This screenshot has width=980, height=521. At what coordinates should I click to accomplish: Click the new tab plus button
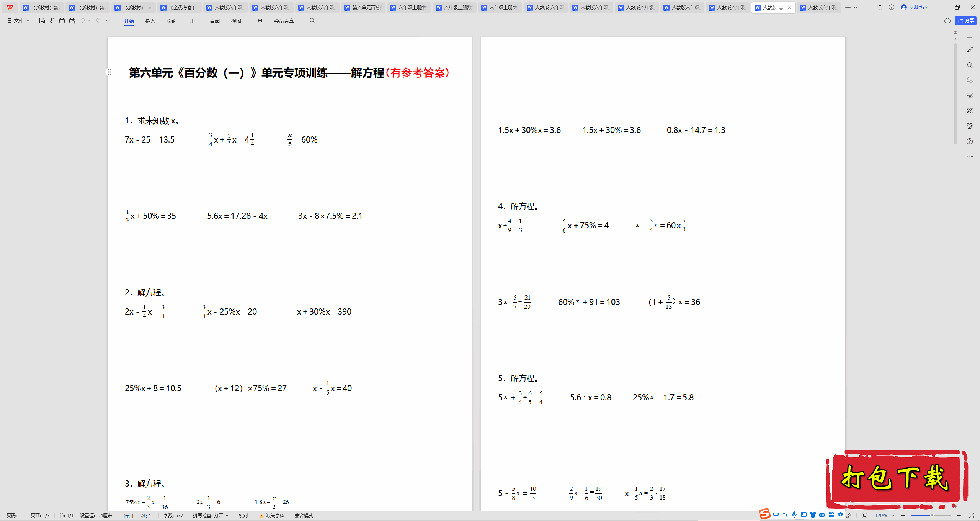pos(848,8)
